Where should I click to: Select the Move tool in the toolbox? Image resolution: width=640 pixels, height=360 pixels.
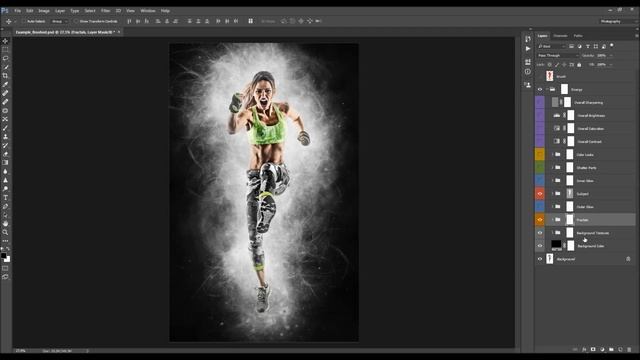pos(5,41)
